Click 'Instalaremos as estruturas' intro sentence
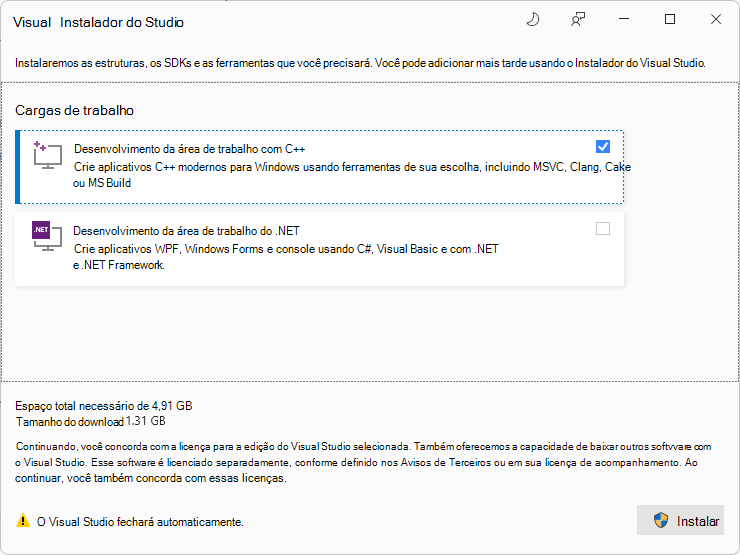 [360, 63]
